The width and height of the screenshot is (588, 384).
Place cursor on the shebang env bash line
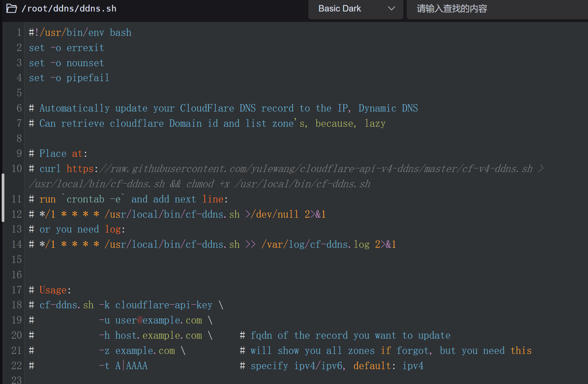coord(80,32)
